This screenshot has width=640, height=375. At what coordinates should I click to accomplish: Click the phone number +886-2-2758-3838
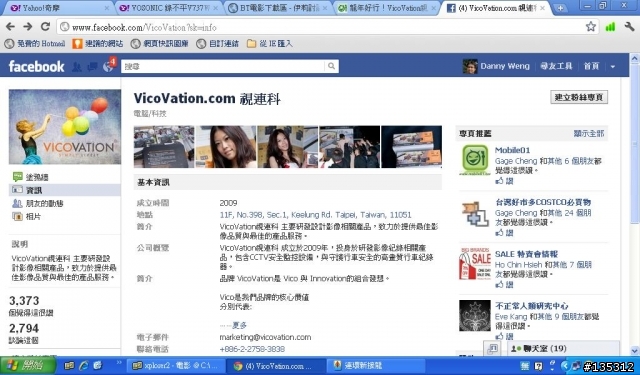[x=252, y=349]
